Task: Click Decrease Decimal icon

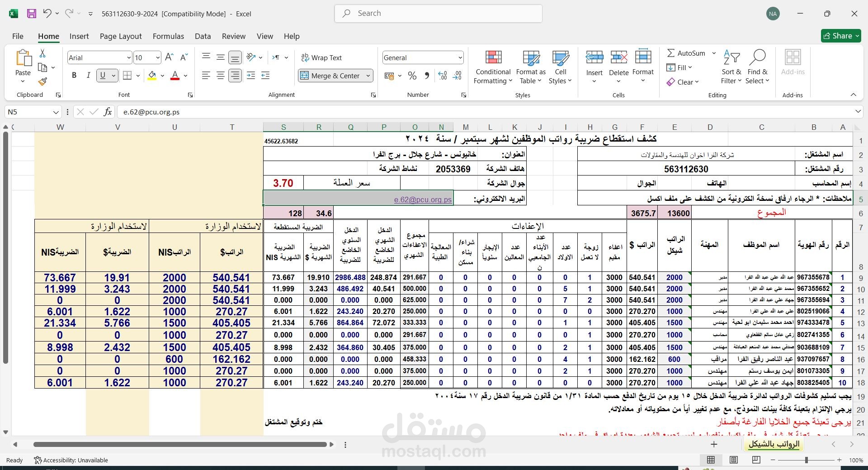Action: (x=457, y=76)
